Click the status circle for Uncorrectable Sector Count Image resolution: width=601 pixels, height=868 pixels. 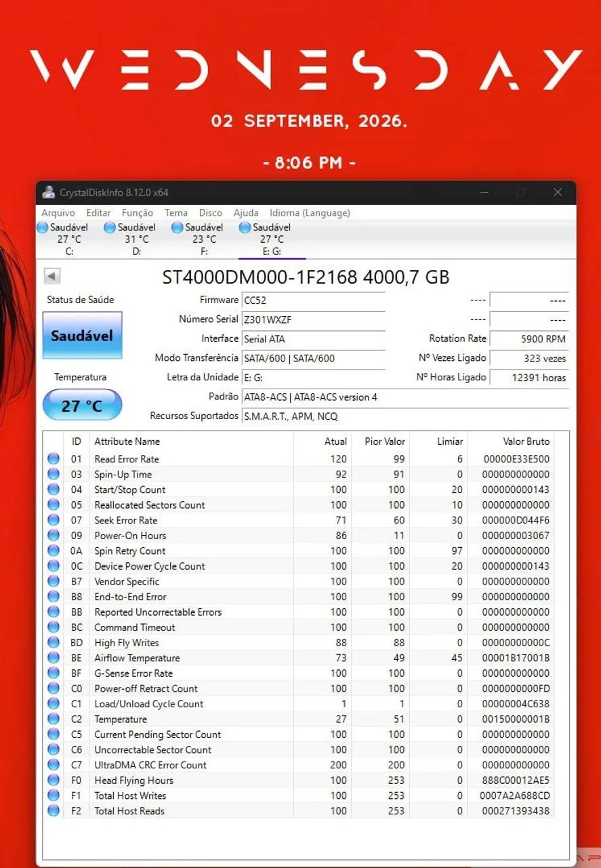coord(54,750)
